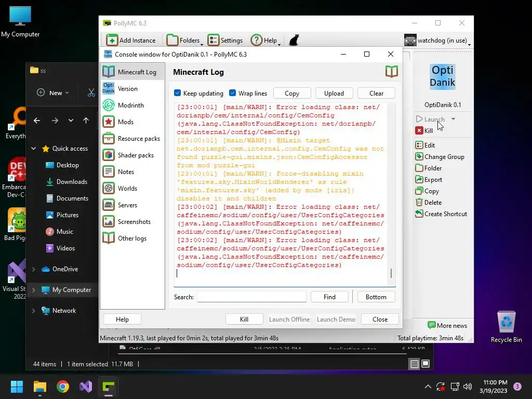Kill the instance from console bottom bar
Screen dimensions: 532x399
tap(244, 320)
